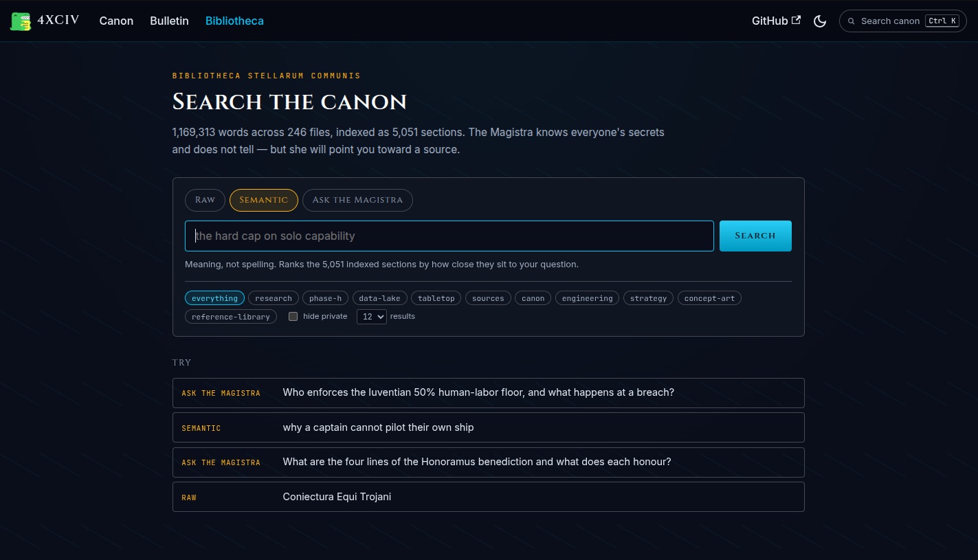Select the phase-h filter chip
978x560 pixels.
tap(326, 298)
